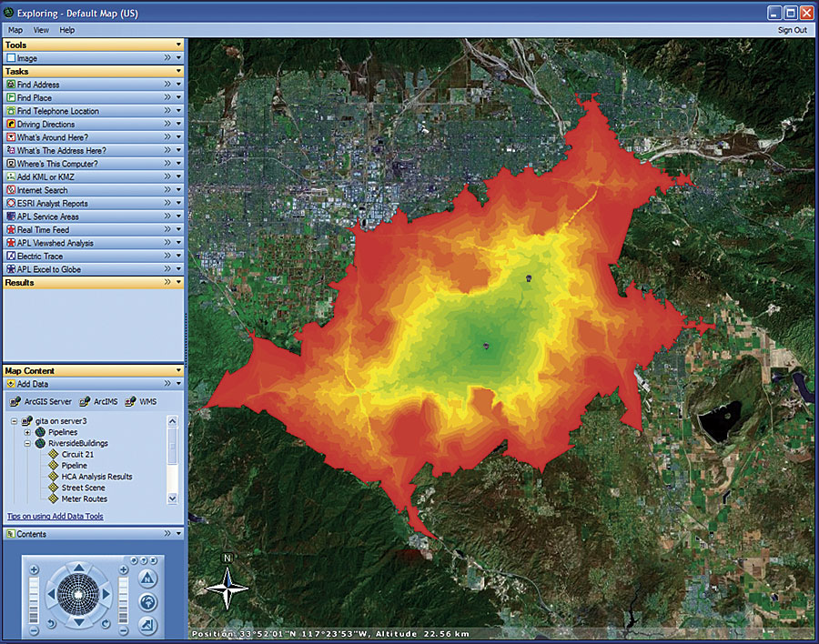The height and width of the screenshot is (644, 819).
Task: Click the ArcGIS Server connection button
Action: pos(41,401)
